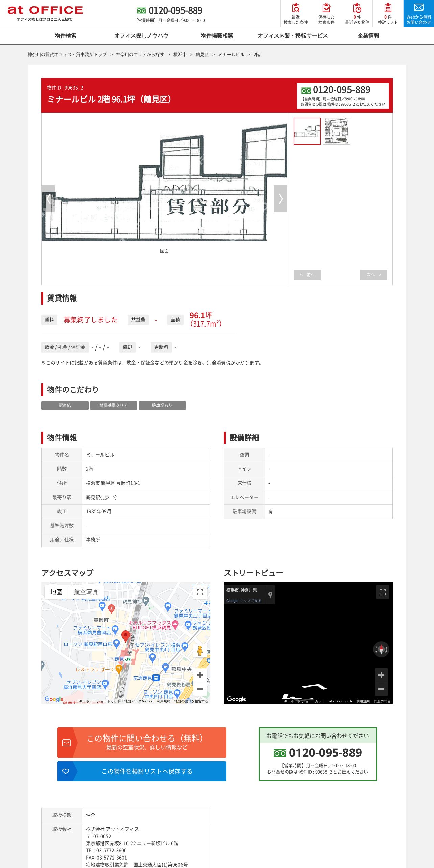The width and height of the screenshot is (434, 868).
Task: Save property to 検討リスト button
Action: click(x=142, y=771)
